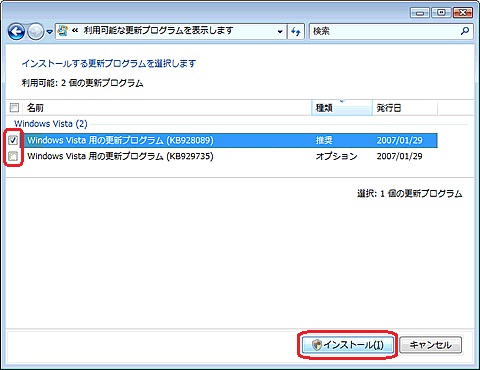This screenshot has width=480, height=370.
Task: Expand the address bar history dropdown
Action: 280,32
